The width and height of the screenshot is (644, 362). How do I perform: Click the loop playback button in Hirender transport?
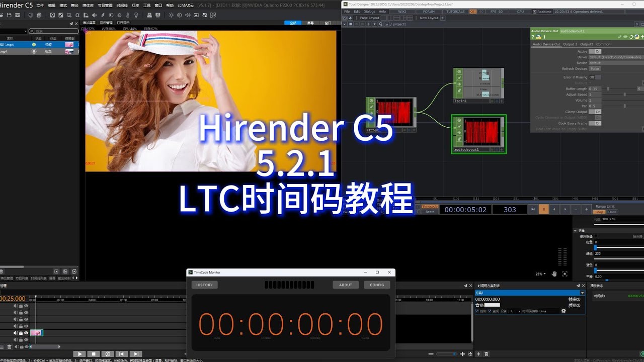(108, 354)
